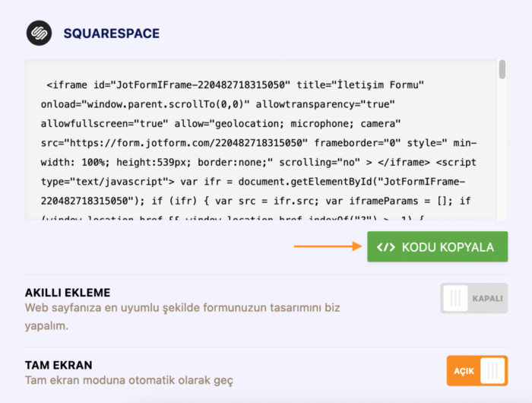Click the code line starting 'onload="window.parent.scrollTo'

tap(218, 104)
